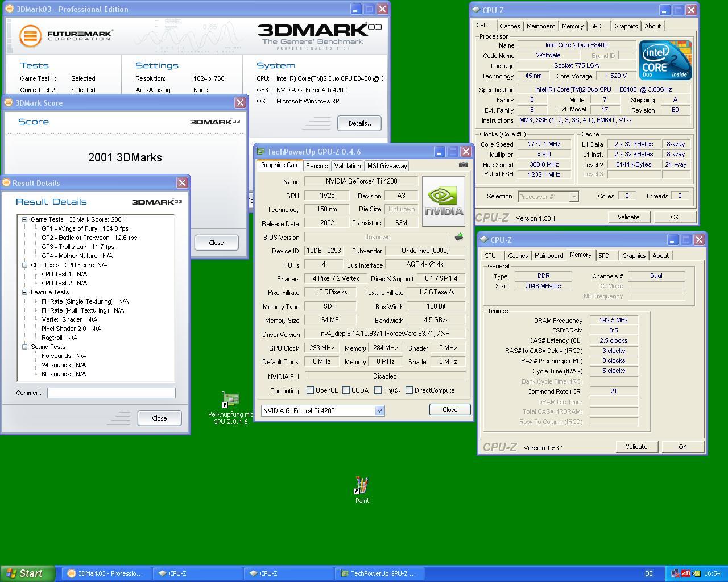
Task: Click the GPU Name field value
Action: click(361, 181)
